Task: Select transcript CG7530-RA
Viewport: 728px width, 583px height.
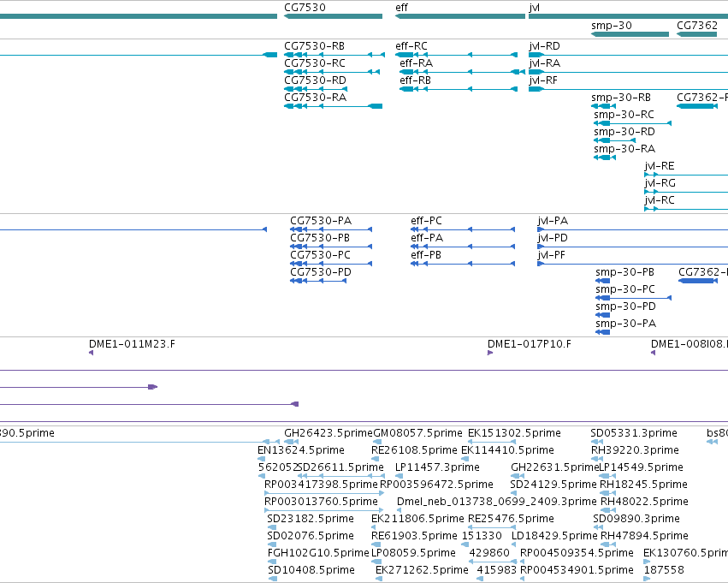Action: 333,106
